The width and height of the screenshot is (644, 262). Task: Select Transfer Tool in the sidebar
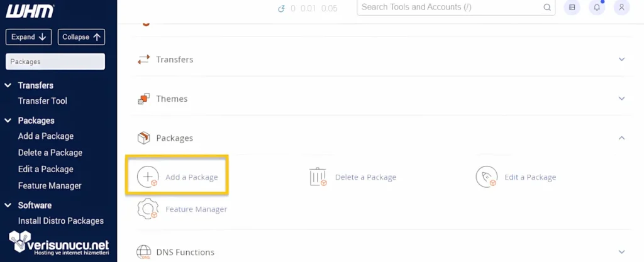point(43,101)
